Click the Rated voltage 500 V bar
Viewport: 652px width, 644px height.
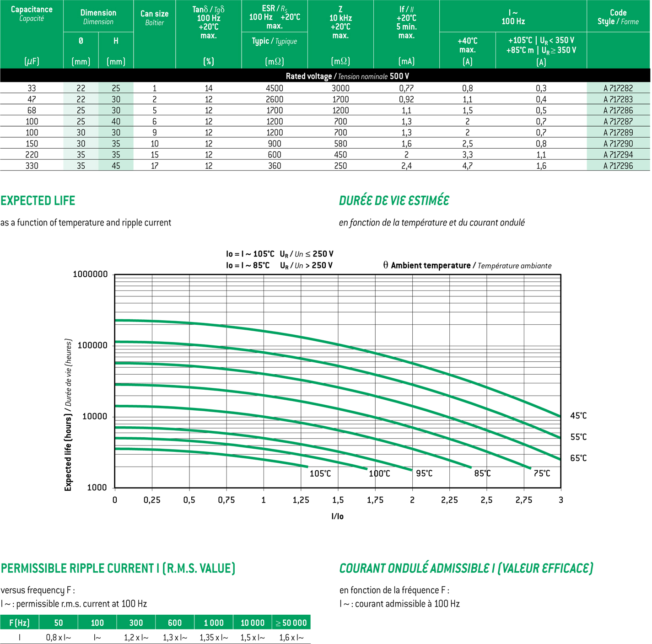347,76
